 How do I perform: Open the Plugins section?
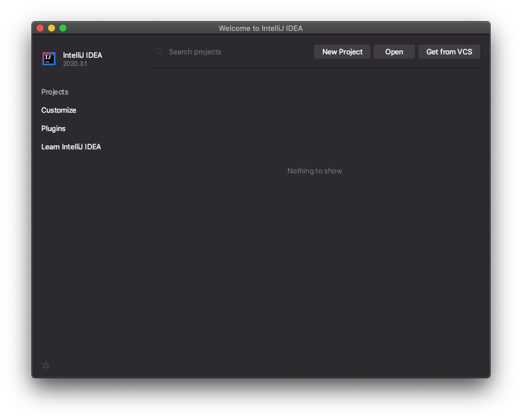[x=53, y=128]
